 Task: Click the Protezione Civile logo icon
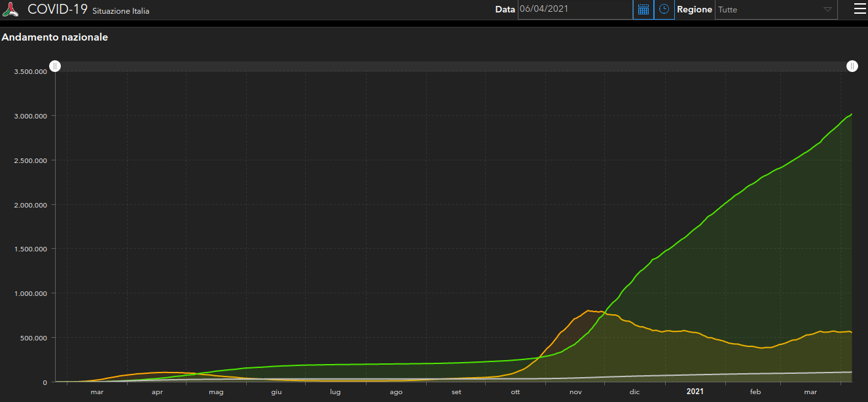point(10,9)
